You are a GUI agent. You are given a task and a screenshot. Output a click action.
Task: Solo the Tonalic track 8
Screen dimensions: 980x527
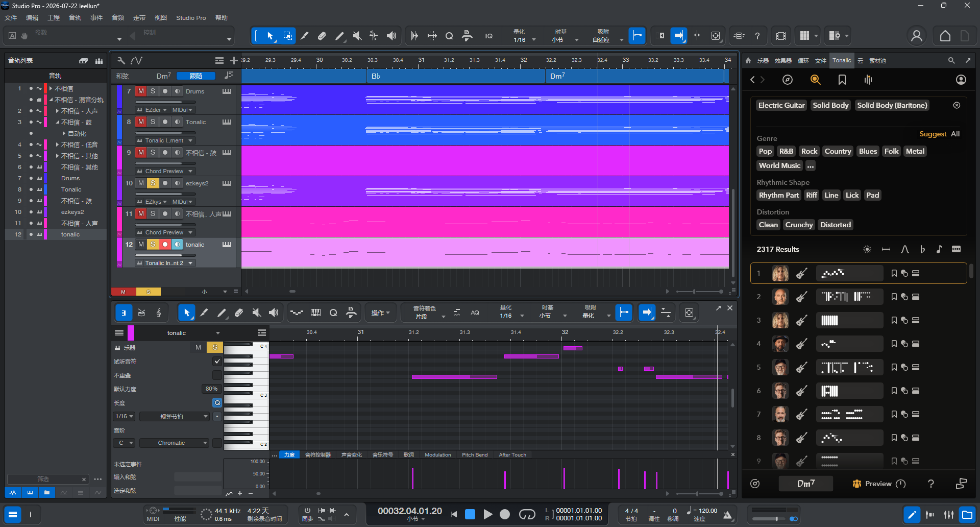tap(153, 122)
